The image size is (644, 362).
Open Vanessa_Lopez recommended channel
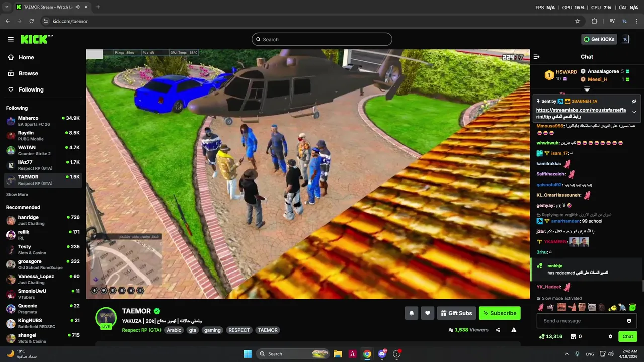point(43,279)
